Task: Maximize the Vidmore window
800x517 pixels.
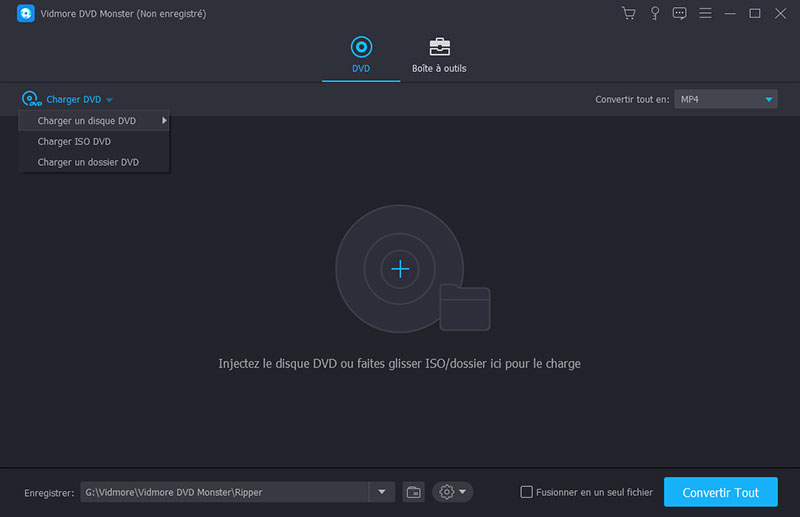Action: click(x=755, y=13)
